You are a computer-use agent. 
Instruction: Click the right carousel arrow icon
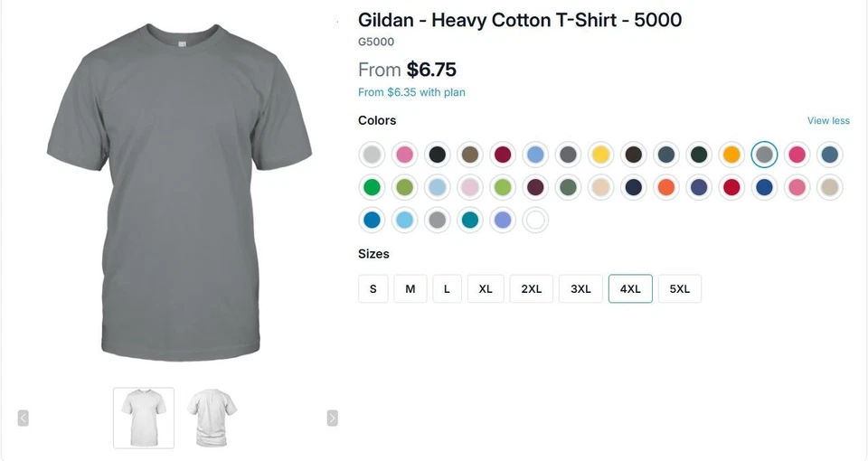tap(332, 418)
